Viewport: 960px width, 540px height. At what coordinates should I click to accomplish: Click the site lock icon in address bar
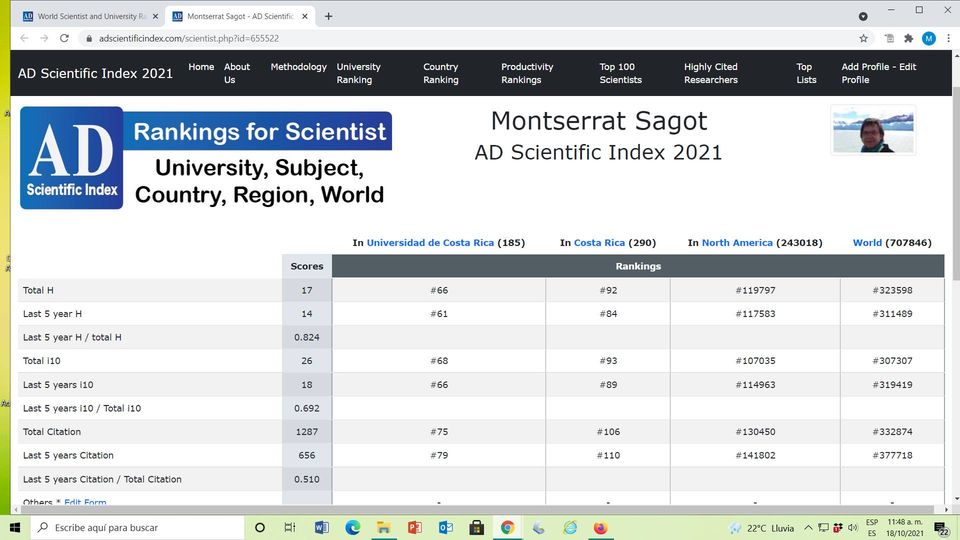pos(89,38)
